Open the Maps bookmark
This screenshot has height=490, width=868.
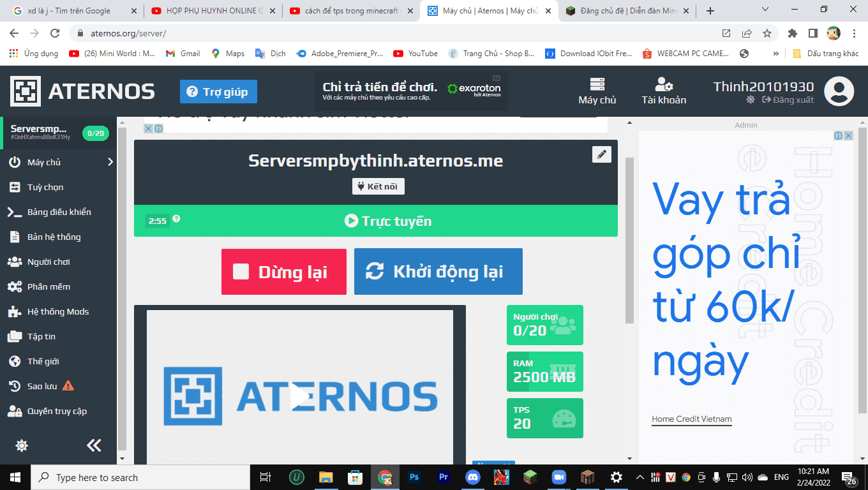click(228, 54)
